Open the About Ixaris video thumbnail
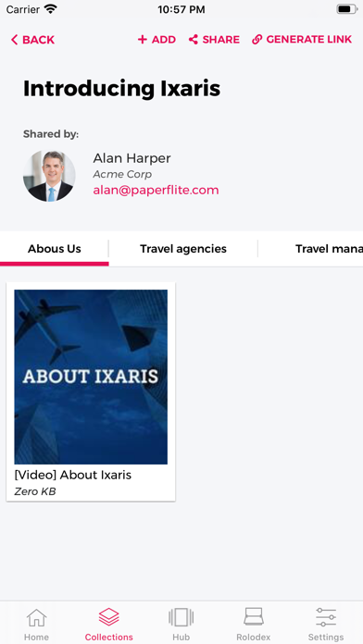This screenshot has width=363, height=644. coord(91,377)
